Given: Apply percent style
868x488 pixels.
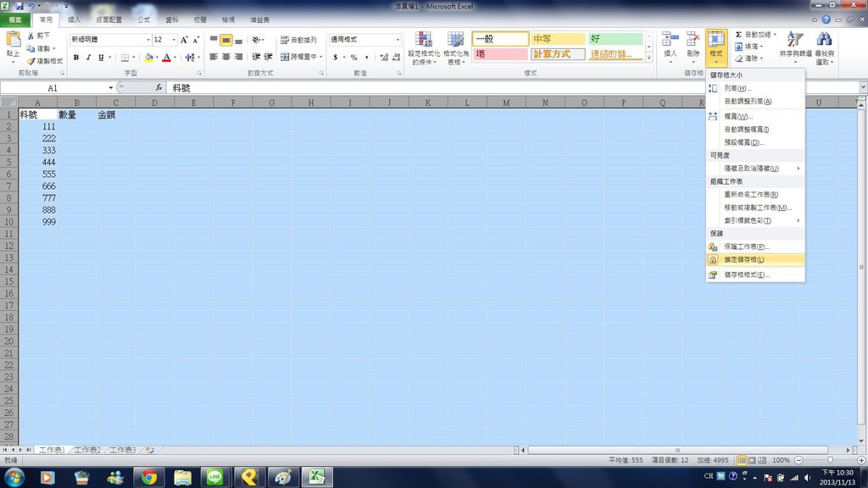Looking at the screenshot, I should tap(353, 57).
